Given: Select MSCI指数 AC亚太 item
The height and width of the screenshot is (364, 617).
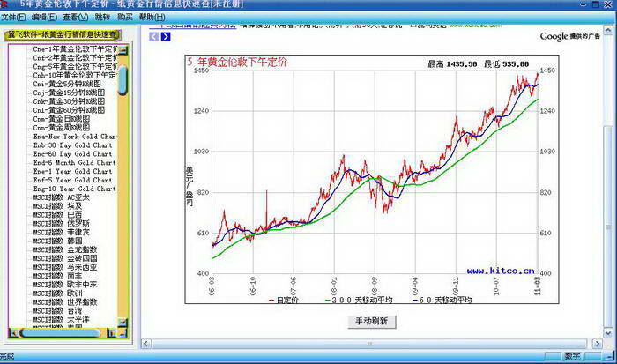Looking at the screenshot, I should tap(62, 197).
